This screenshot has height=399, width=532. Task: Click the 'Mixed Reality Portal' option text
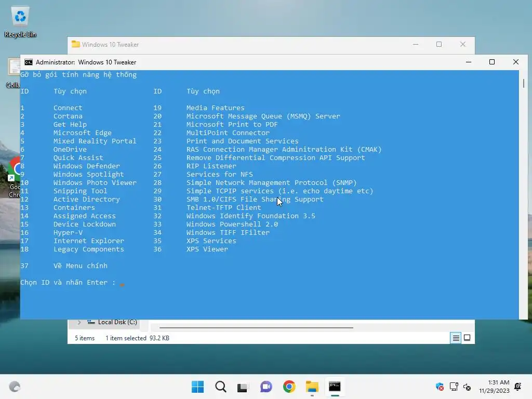click(x=95, y=141)
